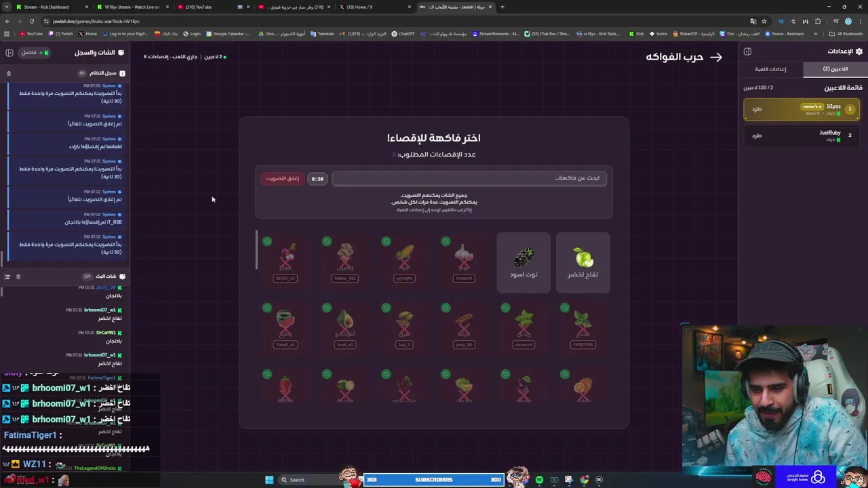Clear the system log with trash icon
The image size is (868, 488).
[x=9, y=73]
